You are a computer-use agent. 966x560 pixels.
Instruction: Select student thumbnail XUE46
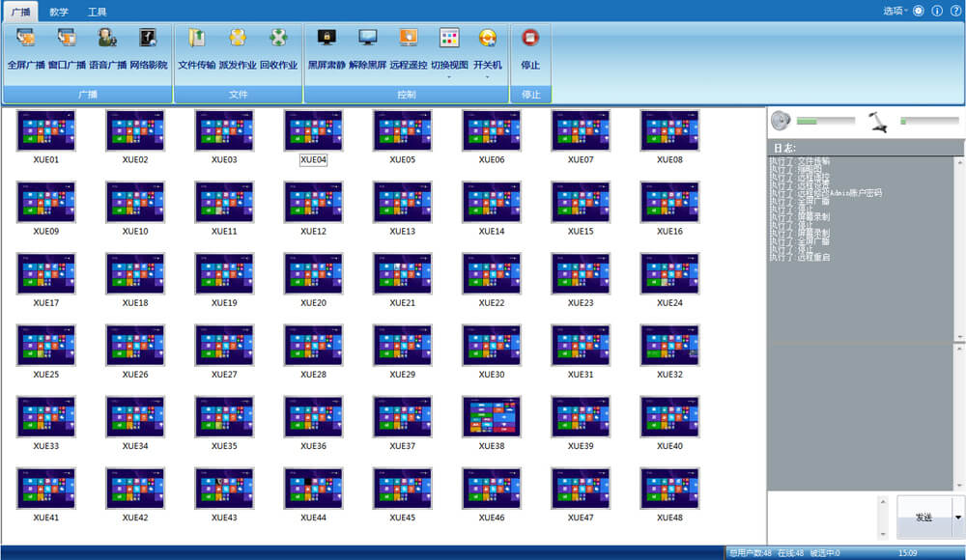492,488
